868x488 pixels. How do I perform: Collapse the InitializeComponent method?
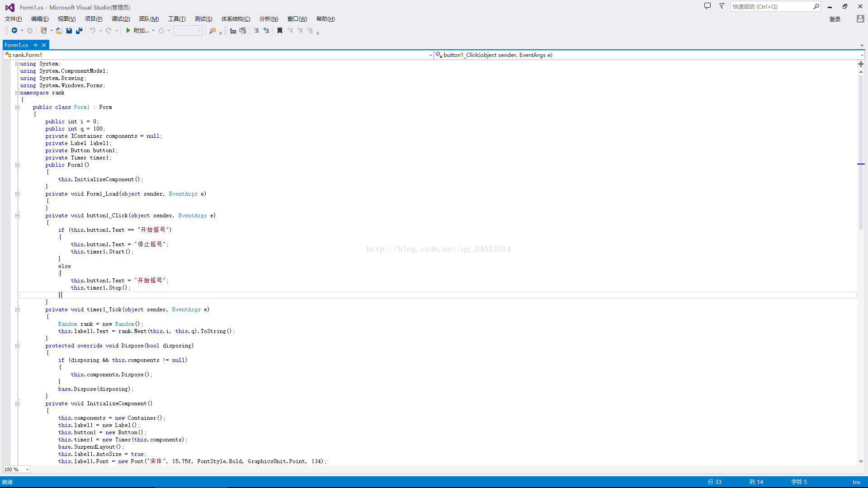click(17, 404)
